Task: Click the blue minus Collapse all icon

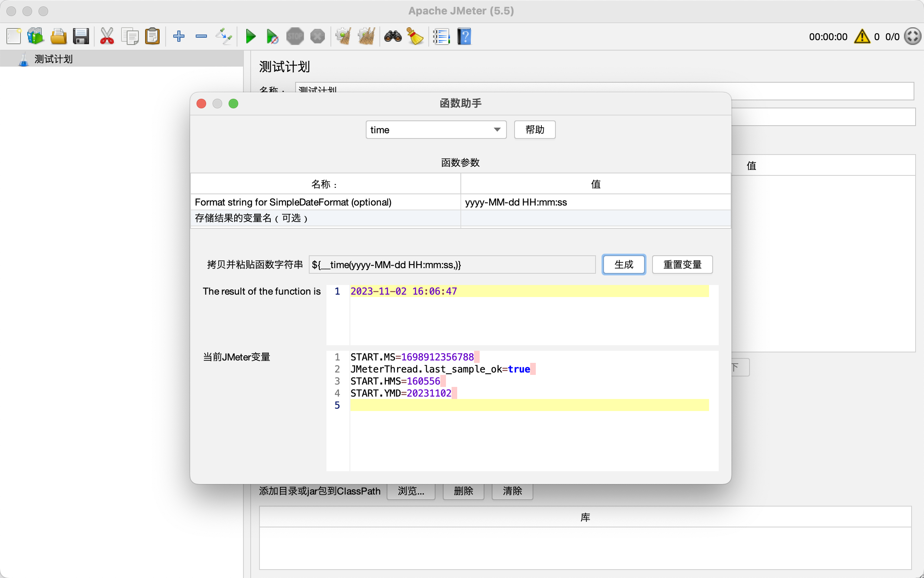Action: coord(201,37)
